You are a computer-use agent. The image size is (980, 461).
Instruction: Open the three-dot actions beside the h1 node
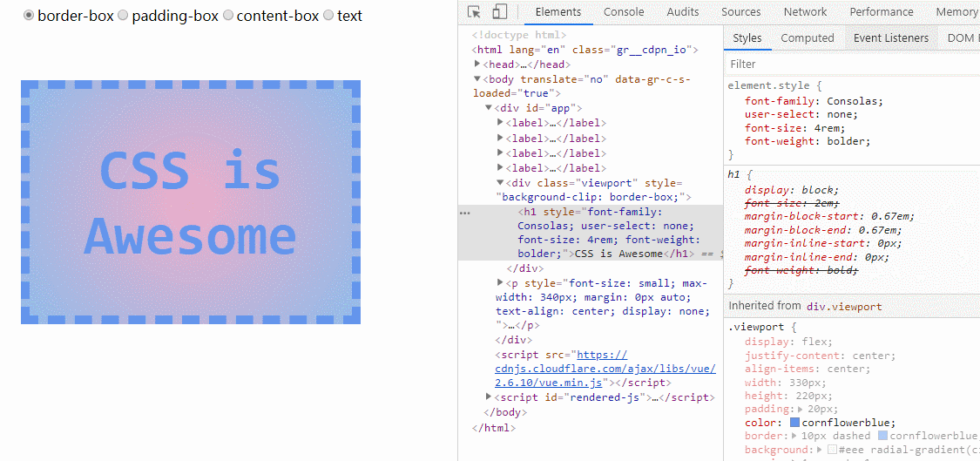[x=464, y=214]
